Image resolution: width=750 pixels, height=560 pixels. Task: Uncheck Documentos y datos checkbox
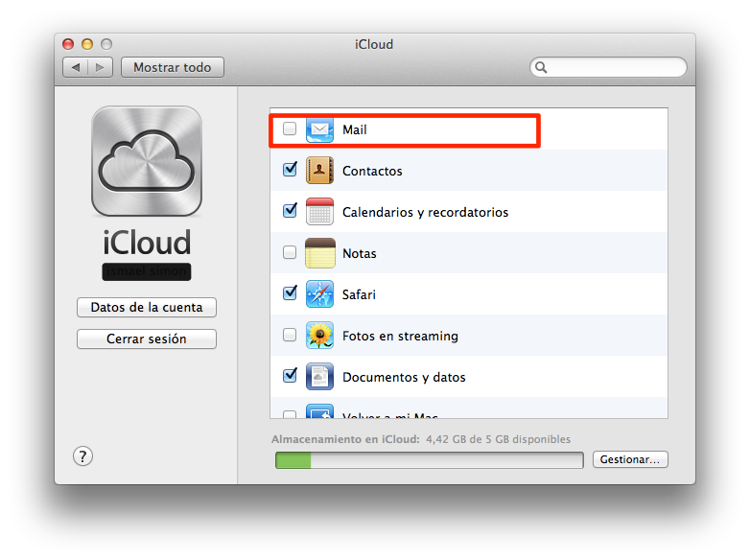click(x=290, y=375)
